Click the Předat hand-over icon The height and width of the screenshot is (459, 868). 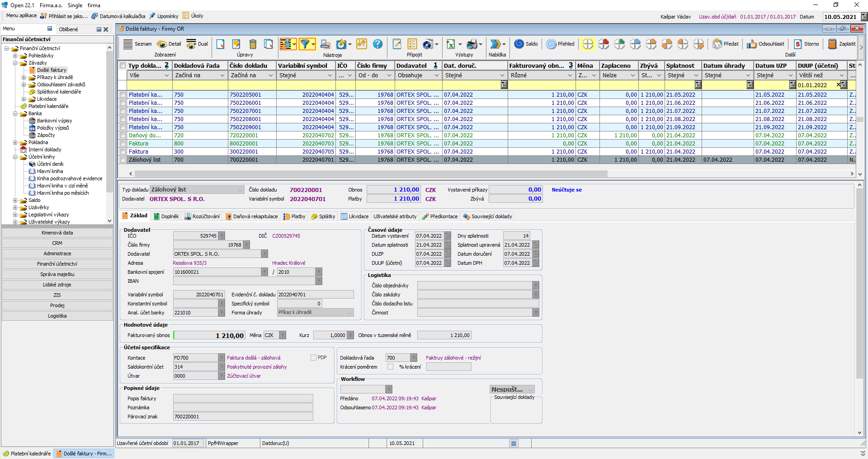(717, 44)
